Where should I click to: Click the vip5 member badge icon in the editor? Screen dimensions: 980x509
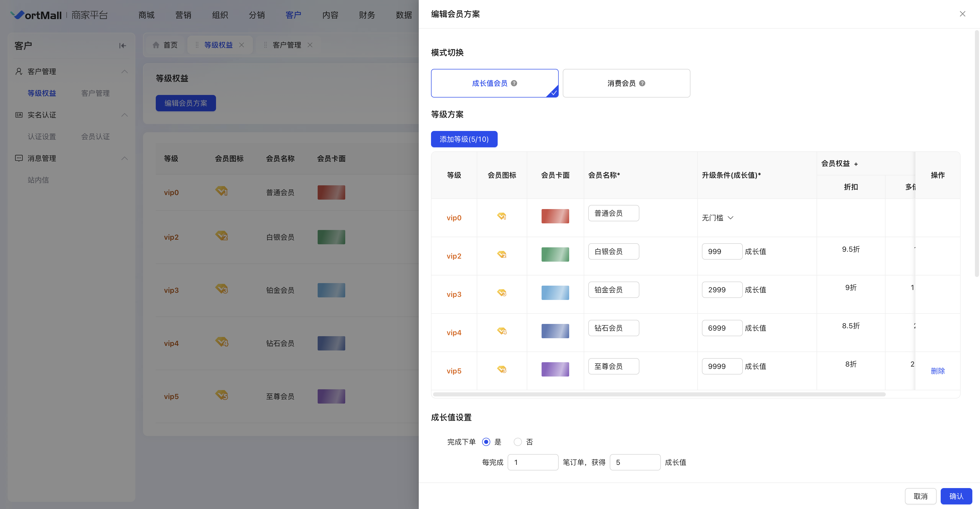click(502, 369)
